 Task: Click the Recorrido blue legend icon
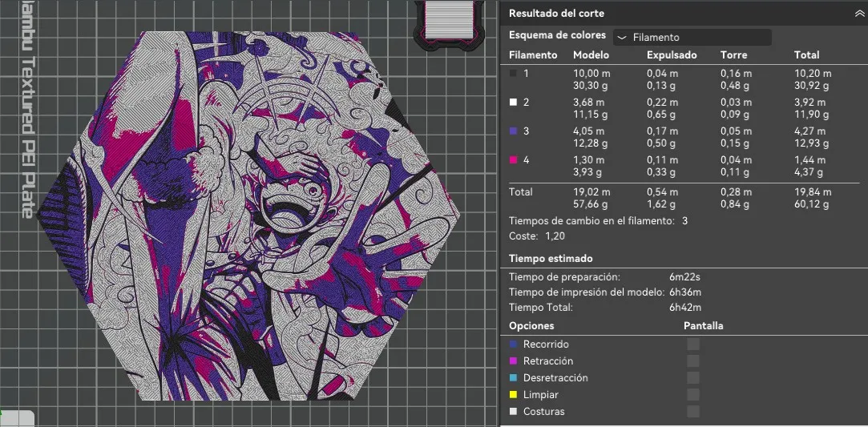pyautogui.click(x=513, y=344)
